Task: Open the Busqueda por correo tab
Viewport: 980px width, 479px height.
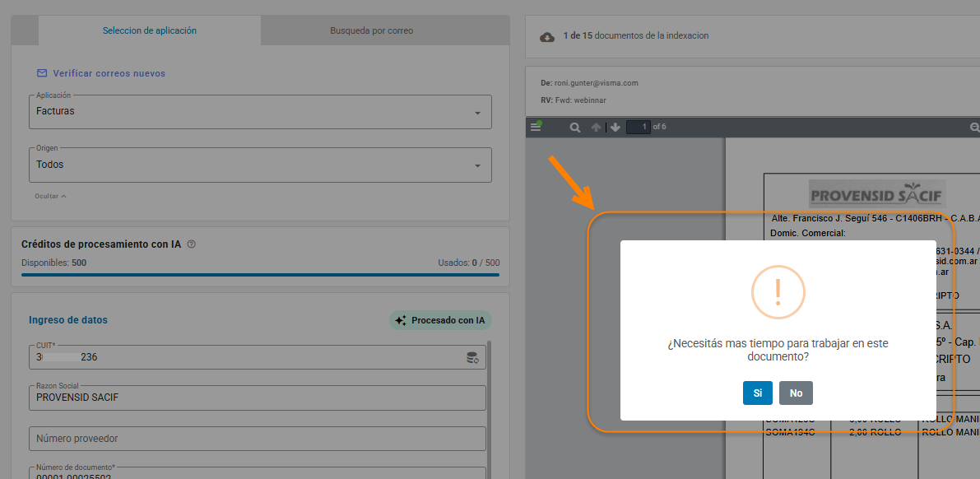Action: pyautogui.click(x=372, y=30)
